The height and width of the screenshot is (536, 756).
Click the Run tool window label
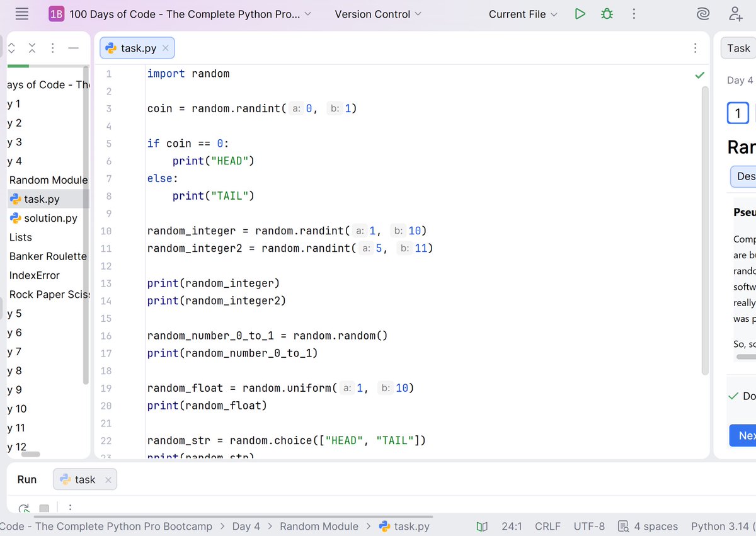27,480
